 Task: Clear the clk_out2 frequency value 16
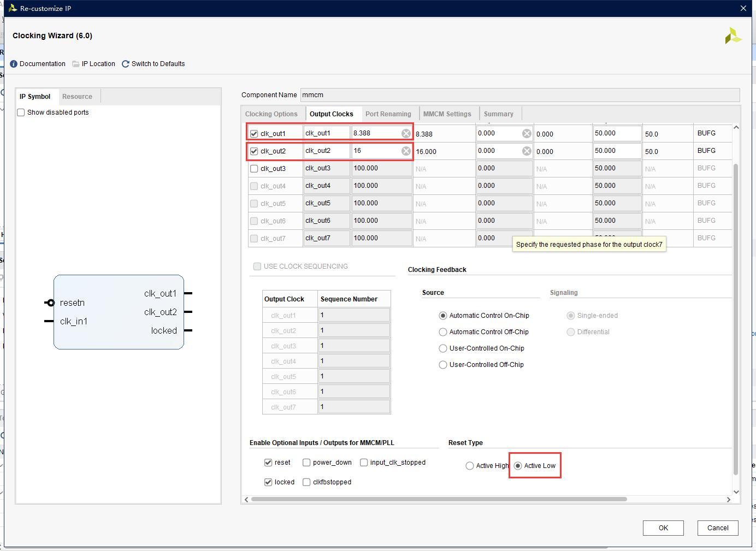[406, 151]
